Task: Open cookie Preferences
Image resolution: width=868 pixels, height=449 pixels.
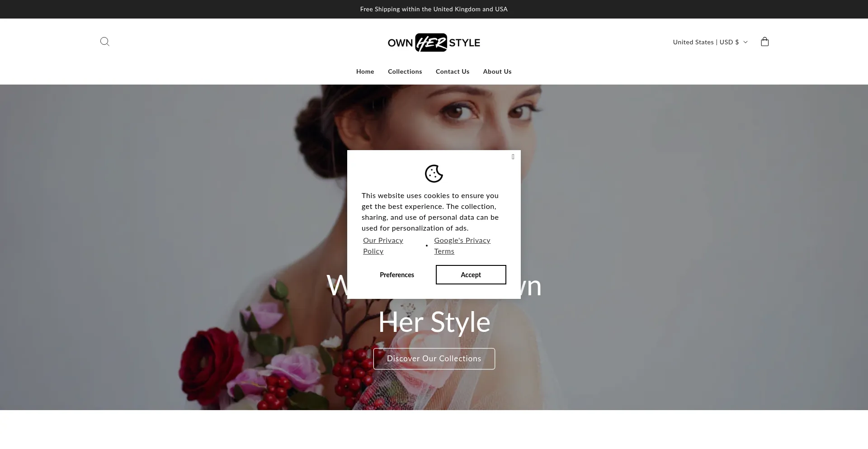Action: coord(396,274)
